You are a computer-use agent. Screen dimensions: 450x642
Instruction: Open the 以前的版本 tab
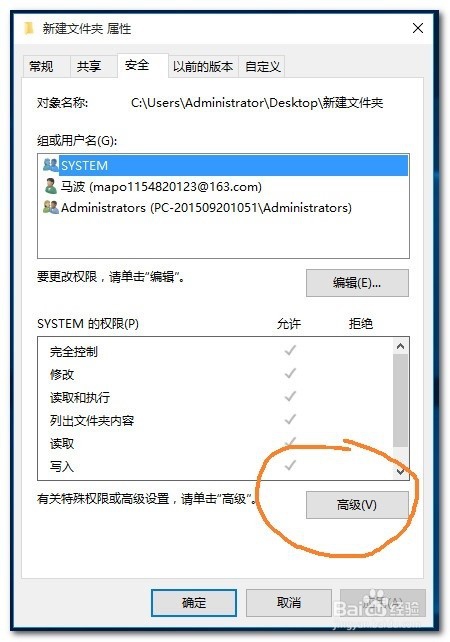tap(203, 66)
